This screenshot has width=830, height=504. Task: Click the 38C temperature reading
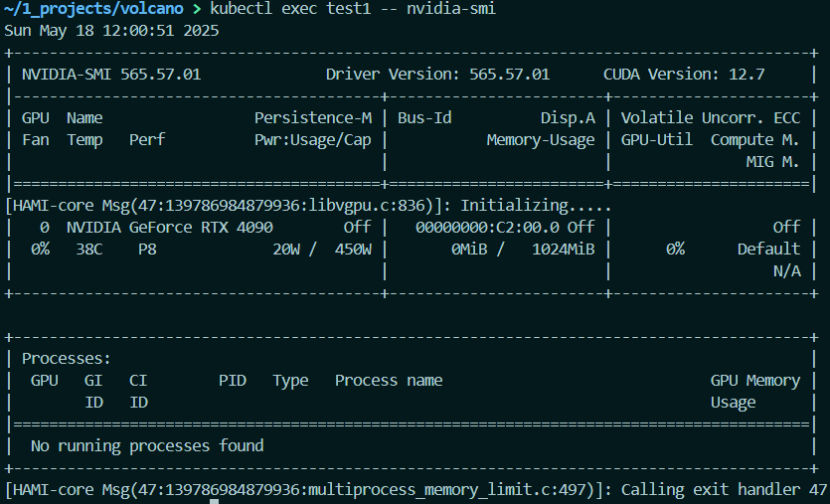click(89, 249)
